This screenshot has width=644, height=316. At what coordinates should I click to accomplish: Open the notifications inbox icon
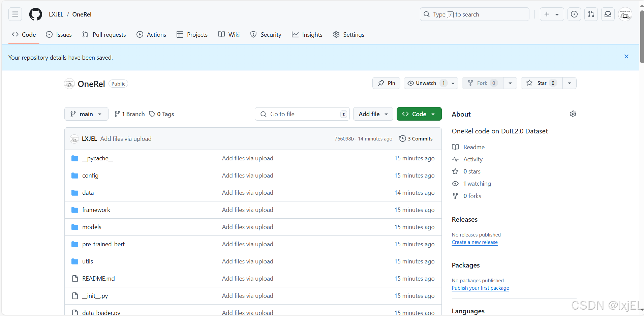[x=608, y=14]
